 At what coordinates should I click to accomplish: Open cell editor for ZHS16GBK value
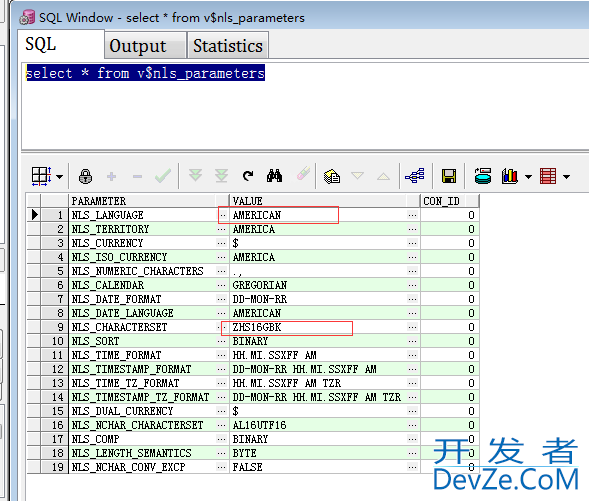[412, 327]
